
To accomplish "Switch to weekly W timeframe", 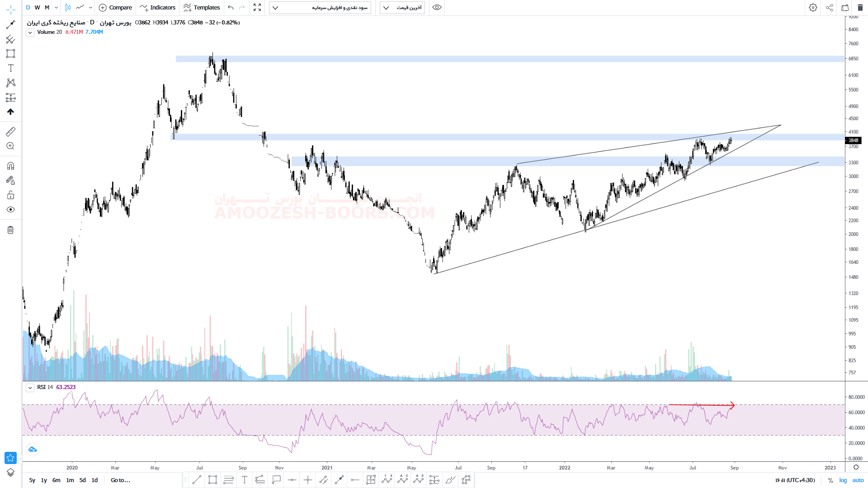I will [x=37, y=8].
